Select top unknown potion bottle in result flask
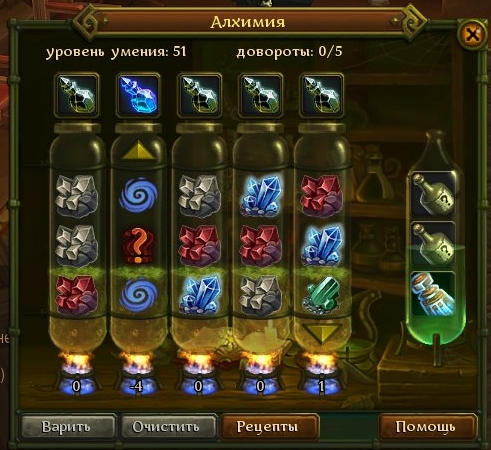 (x=433, y=195)
